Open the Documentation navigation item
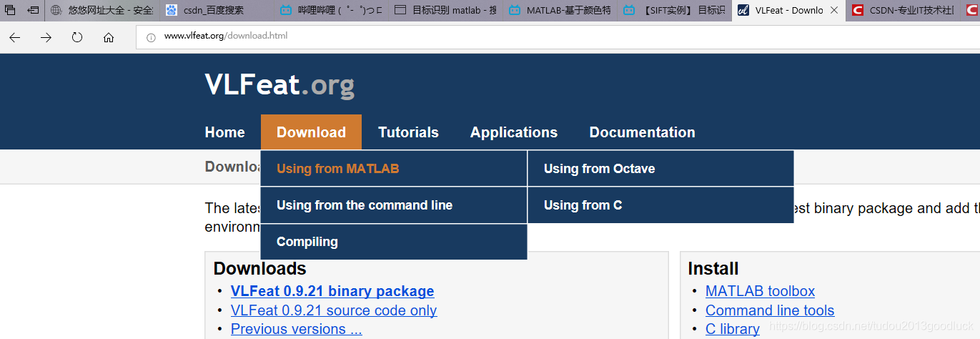The width and height of the screenshot is (980, 339). point(642,132)
